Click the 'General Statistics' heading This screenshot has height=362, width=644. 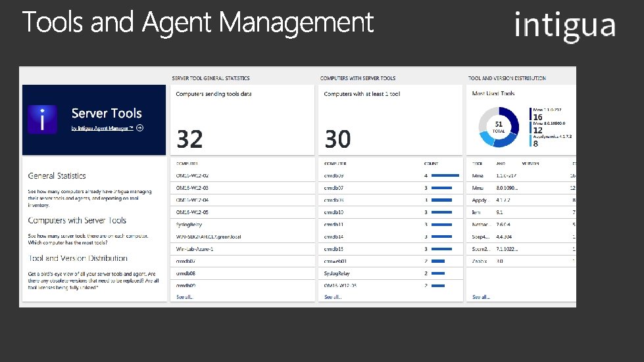pyautogui.click(x=57, y=176)
